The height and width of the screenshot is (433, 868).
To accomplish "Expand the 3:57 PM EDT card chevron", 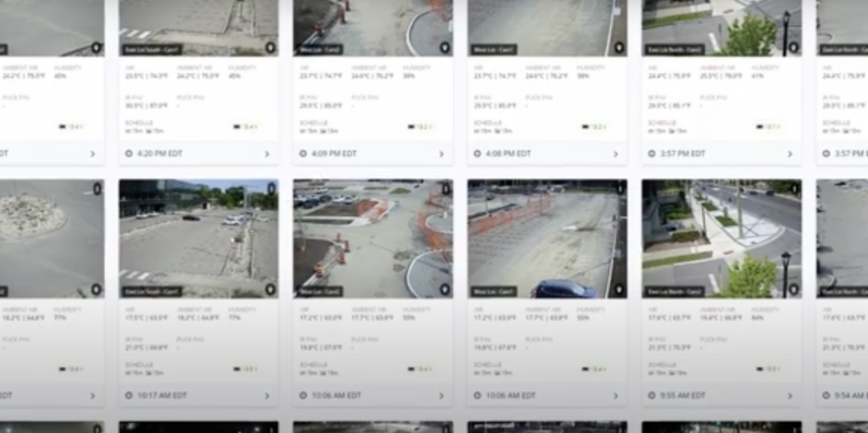I will coord(789,154).
